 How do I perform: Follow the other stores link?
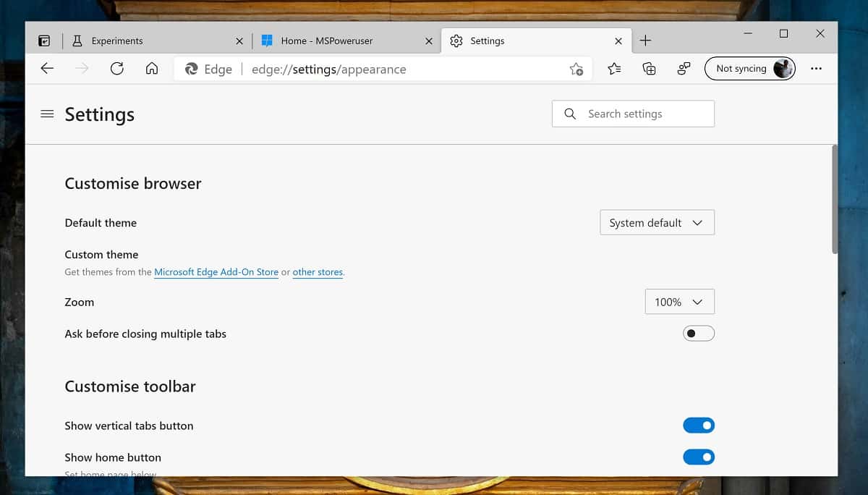coord(318,272)
